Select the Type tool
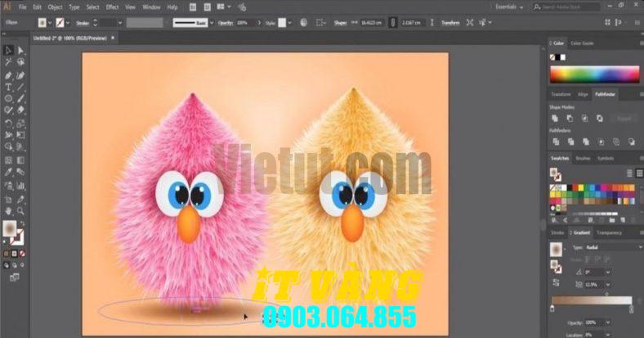 tap(8, 88)
